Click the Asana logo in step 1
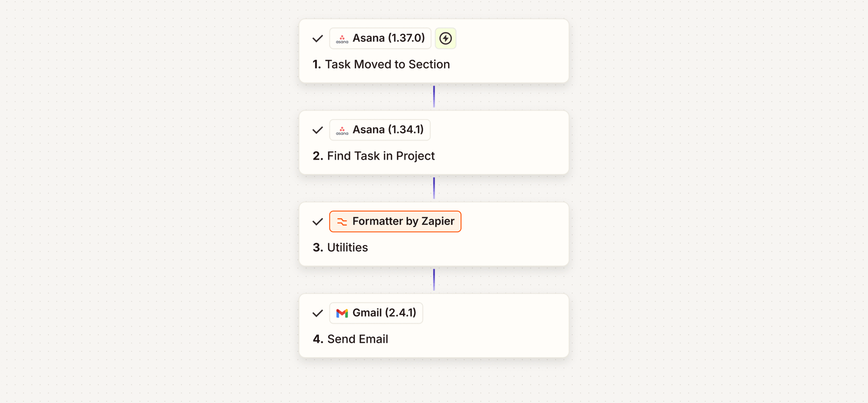Screen dimensions: 868x403 click(342, 39)
